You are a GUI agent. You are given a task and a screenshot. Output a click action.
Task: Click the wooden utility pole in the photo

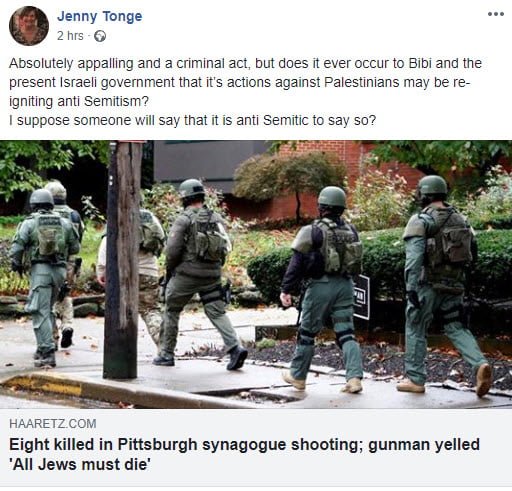click(x=122, y=260)
